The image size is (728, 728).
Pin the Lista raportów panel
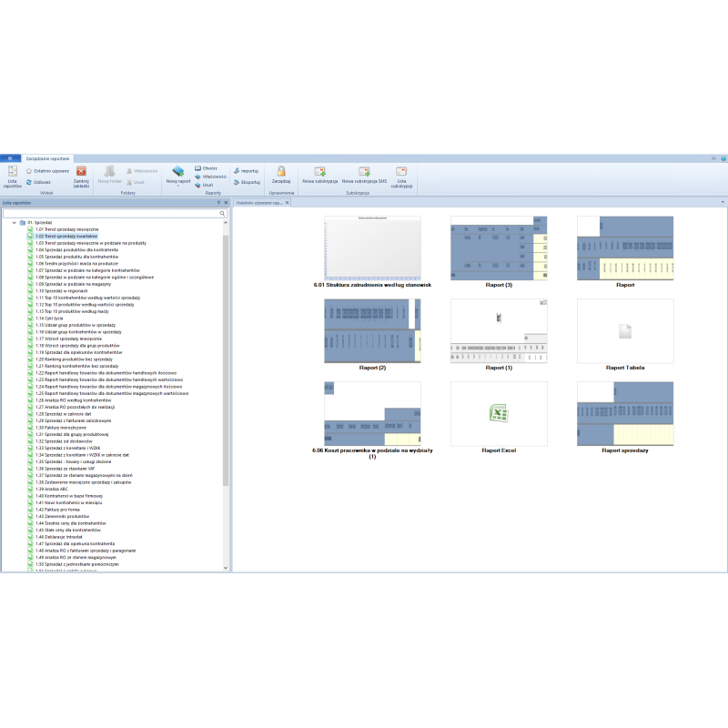[x=217, y=202]
